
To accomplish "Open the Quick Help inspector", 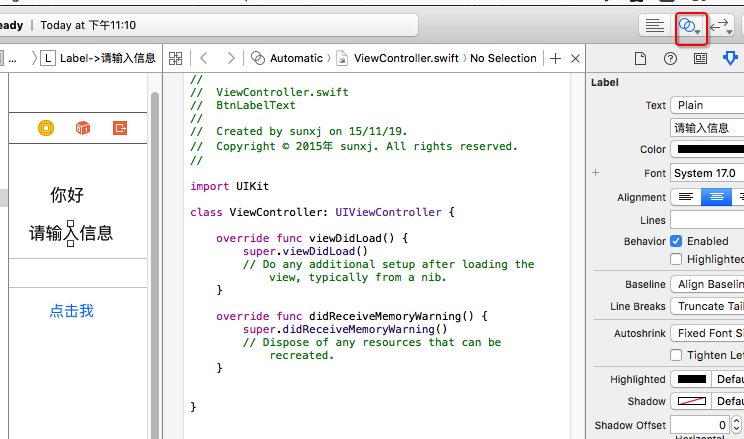I will tap(670, 58).
